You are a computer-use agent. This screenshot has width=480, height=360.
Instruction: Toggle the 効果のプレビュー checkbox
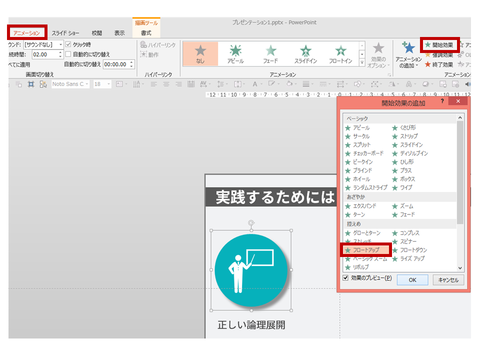346,278
